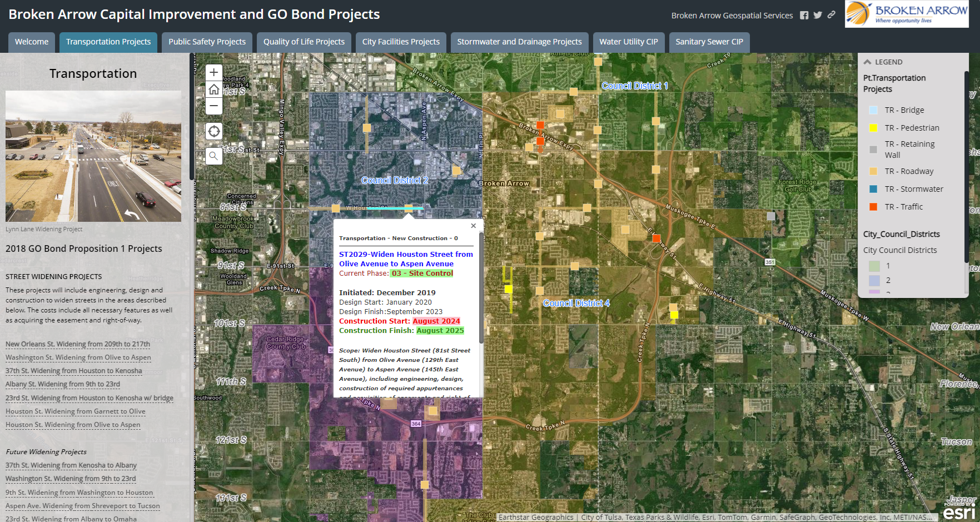
Task: Open the Sanitary Sewer CIP tab
Action: click(709, 42)
